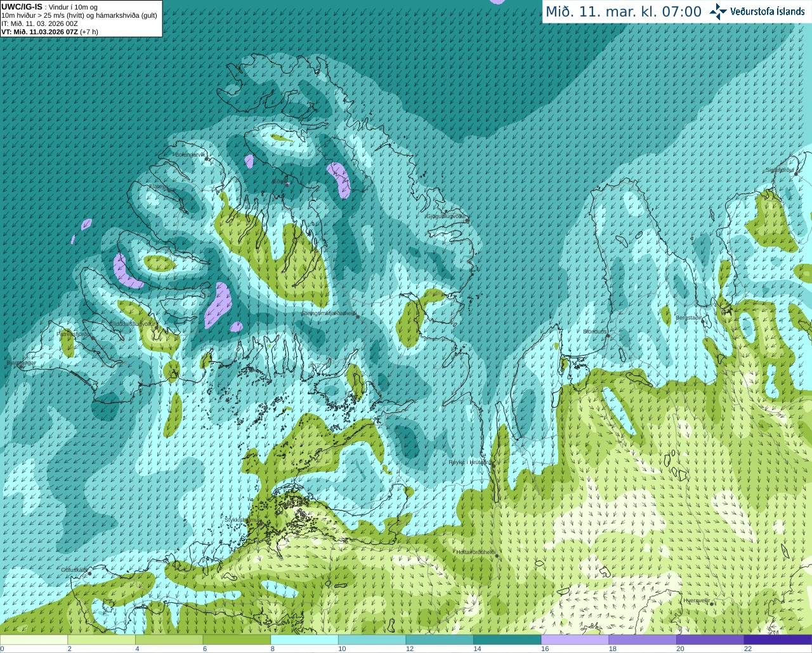Click the yellow-green 4–6 legend swatch
This screenshot has width=812, height=653.
pyautogui.click(x=169, y=640)
